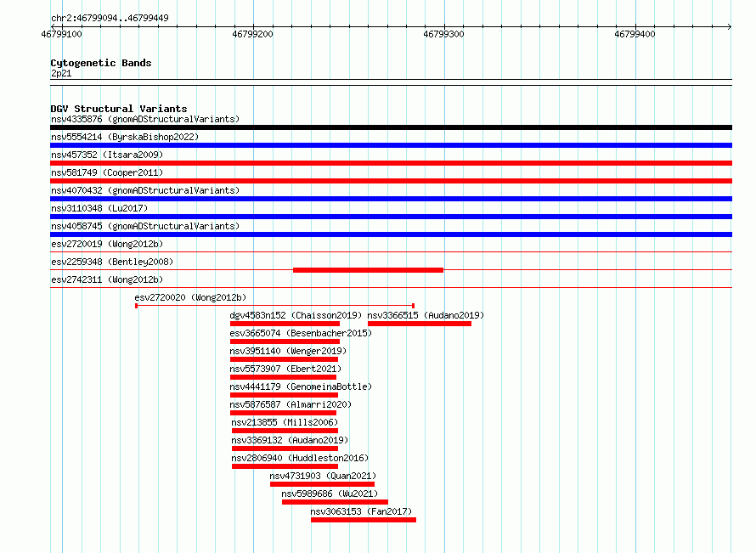This screenshot has height=553, width=756.
Task: Click esv2720019 (Wong2012b) label
Action: [107, 244]
